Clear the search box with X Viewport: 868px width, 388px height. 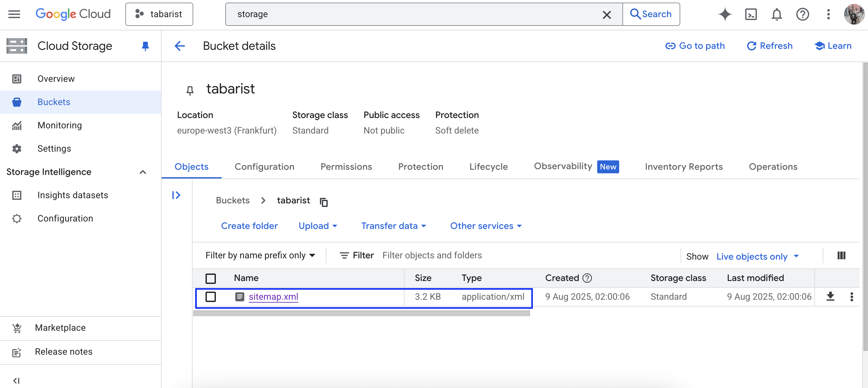(607, 15)
